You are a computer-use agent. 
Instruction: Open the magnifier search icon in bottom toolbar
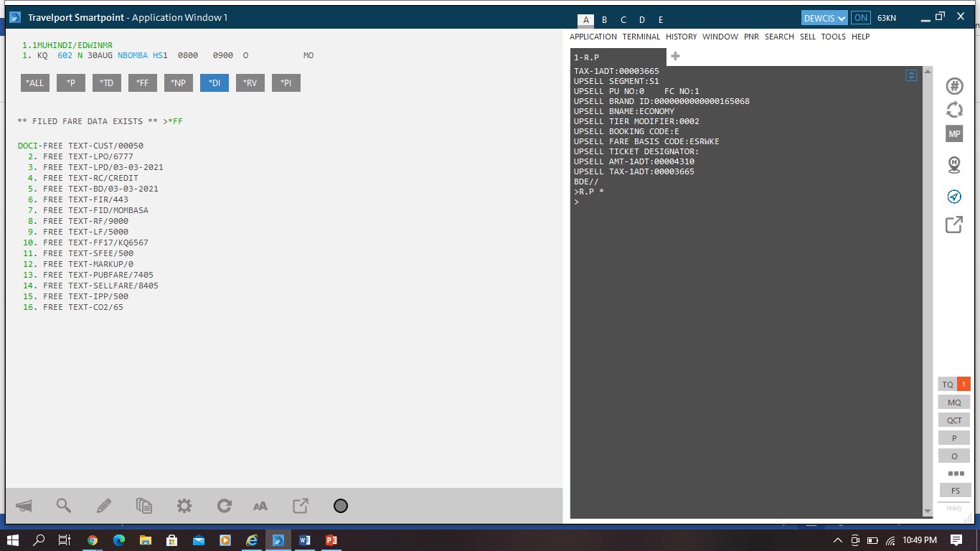[x=64, y=506]
